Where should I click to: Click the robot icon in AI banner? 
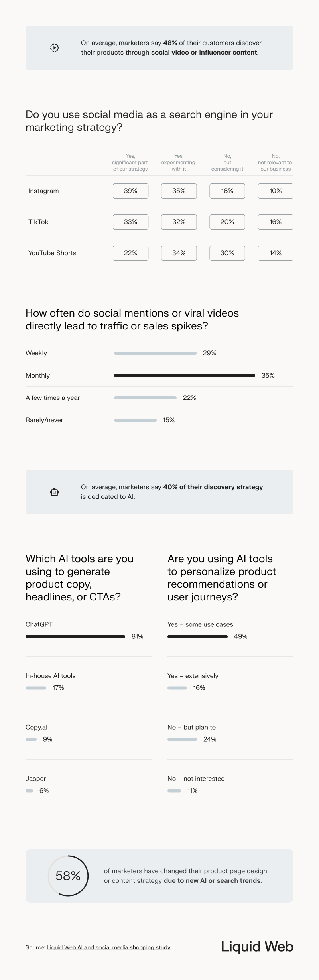coord(55,492)
